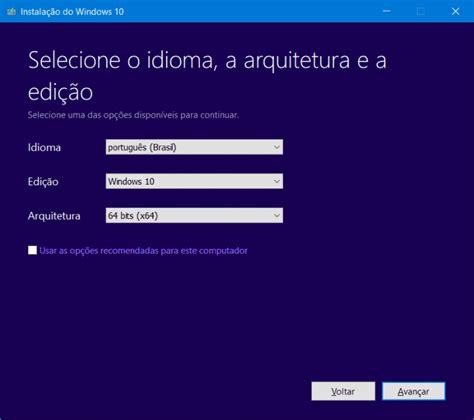Click the 'Instalação do Windows 10' title text

pyautogui.click(x=72, y=12)
